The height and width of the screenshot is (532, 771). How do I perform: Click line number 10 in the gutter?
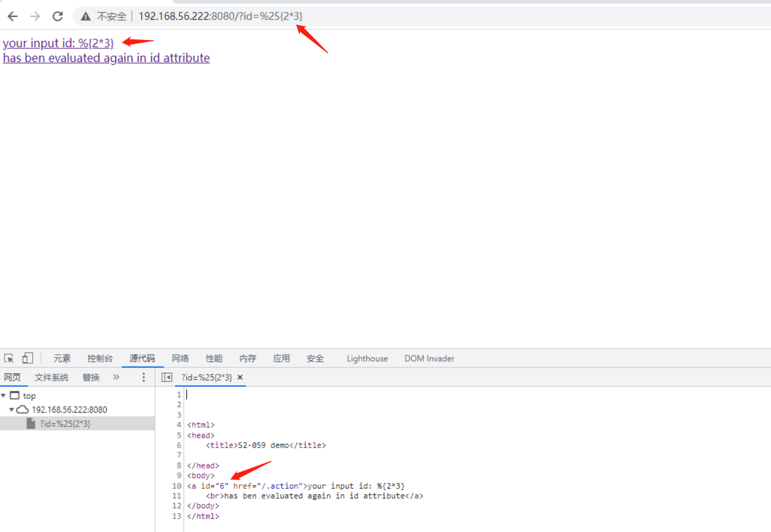click(177, 486)
